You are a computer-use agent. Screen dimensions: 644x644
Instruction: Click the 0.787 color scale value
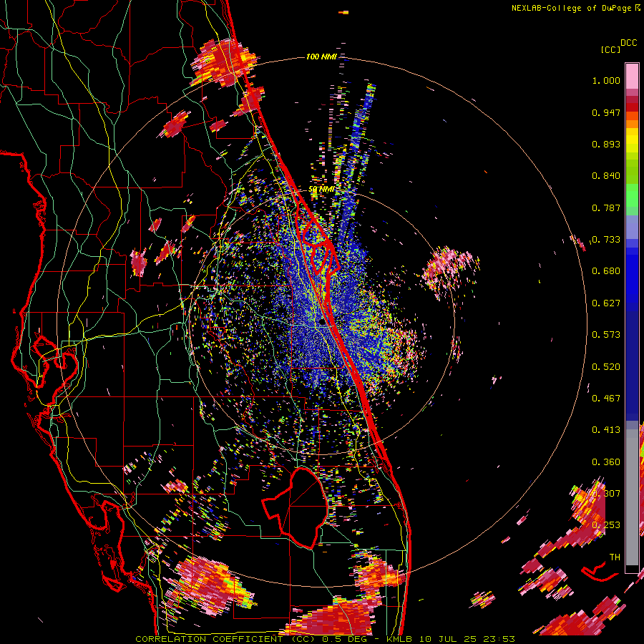tap(606, 208)
